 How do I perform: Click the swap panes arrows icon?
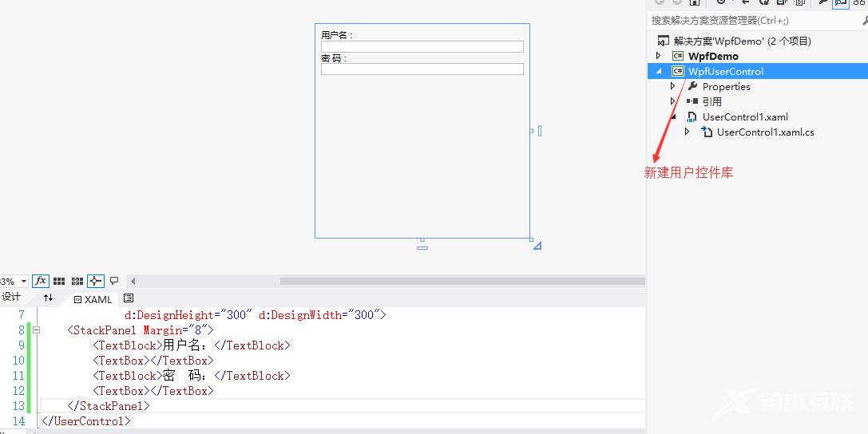pyautogui.click(x=48, y=298)
